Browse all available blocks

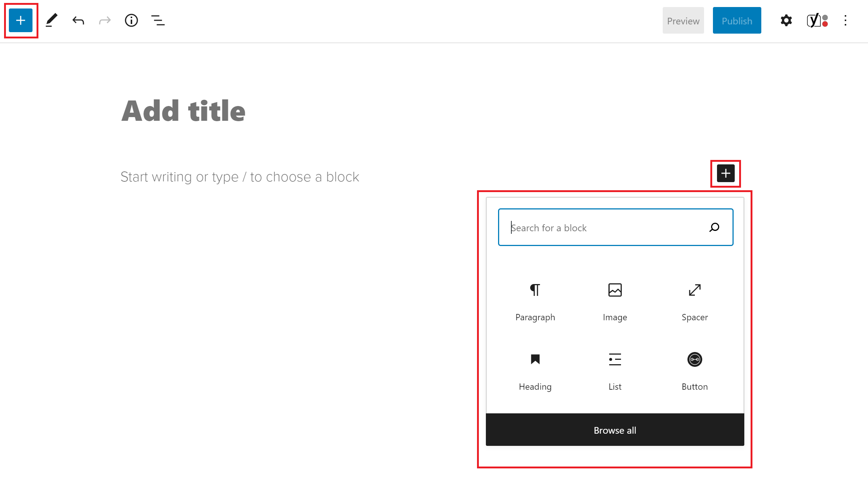point(614,430)
